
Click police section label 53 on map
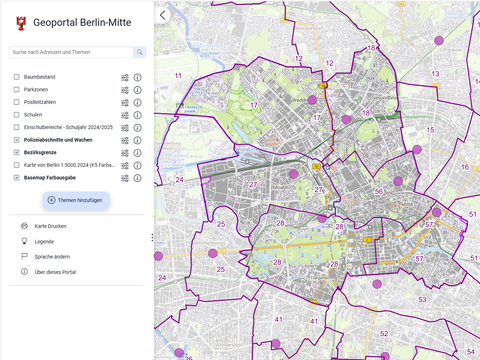pos(422,300)
